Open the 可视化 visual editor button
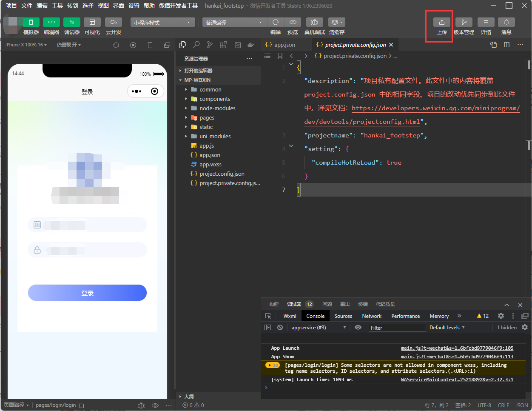Image resolution: width=532 pixels, height=411 pixels. 92,22
